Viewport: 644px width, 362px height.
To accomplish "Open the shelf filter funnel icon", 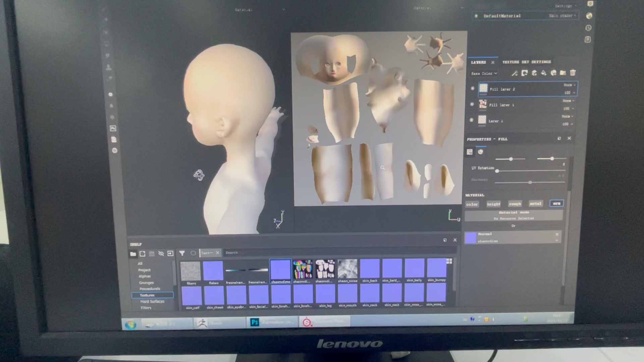I will point(182,253).
